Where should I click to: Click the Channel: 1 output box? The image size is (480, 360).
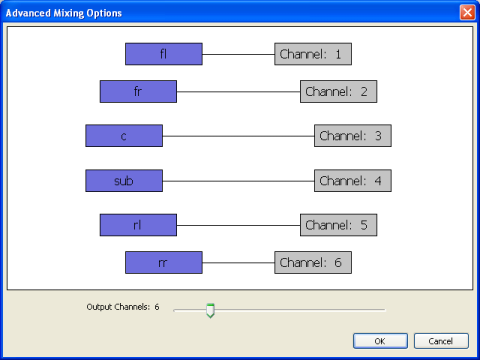(x=313, y=54)
